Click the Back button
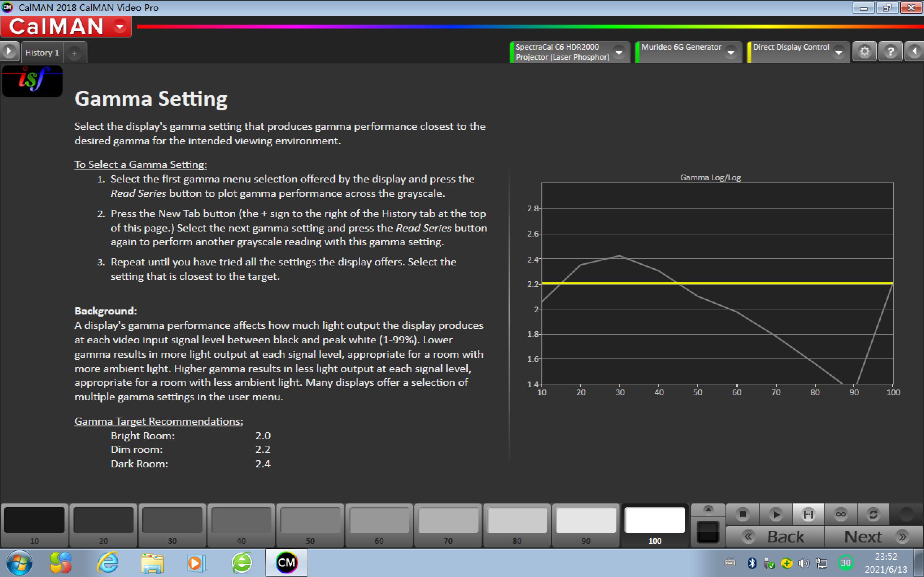Image resolution: width=924 pixels, height=577 pixels. (x=775, y=537)
